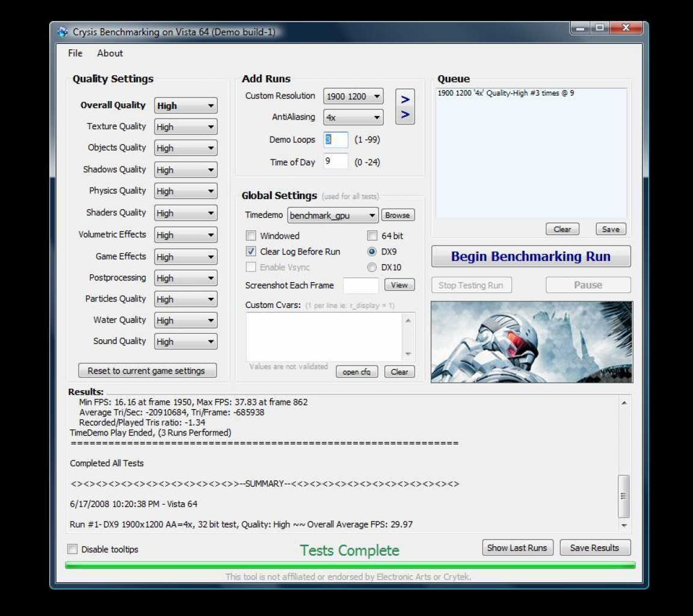The width and height of the screenshot is (693, 616).
Task: Click the 'Average Tri/Sec' result line
Action: click(x=171, y=412)
